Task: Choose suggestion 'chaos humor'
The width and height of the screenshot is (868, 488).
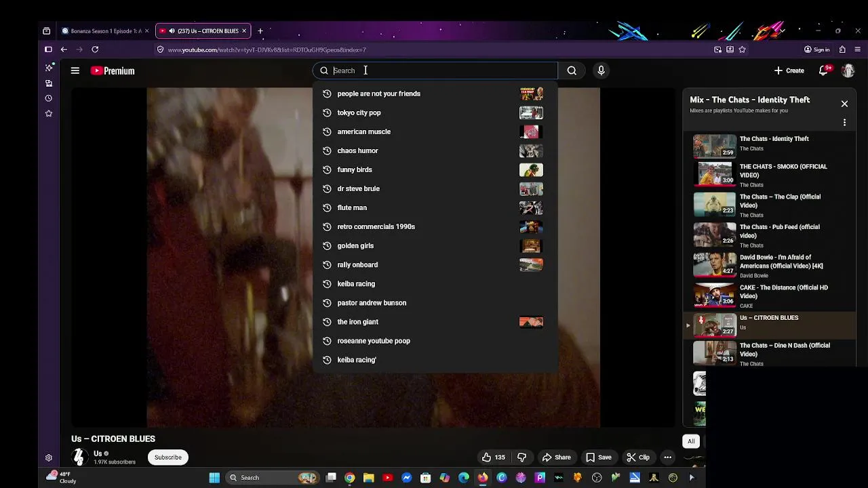Action: 435,150
